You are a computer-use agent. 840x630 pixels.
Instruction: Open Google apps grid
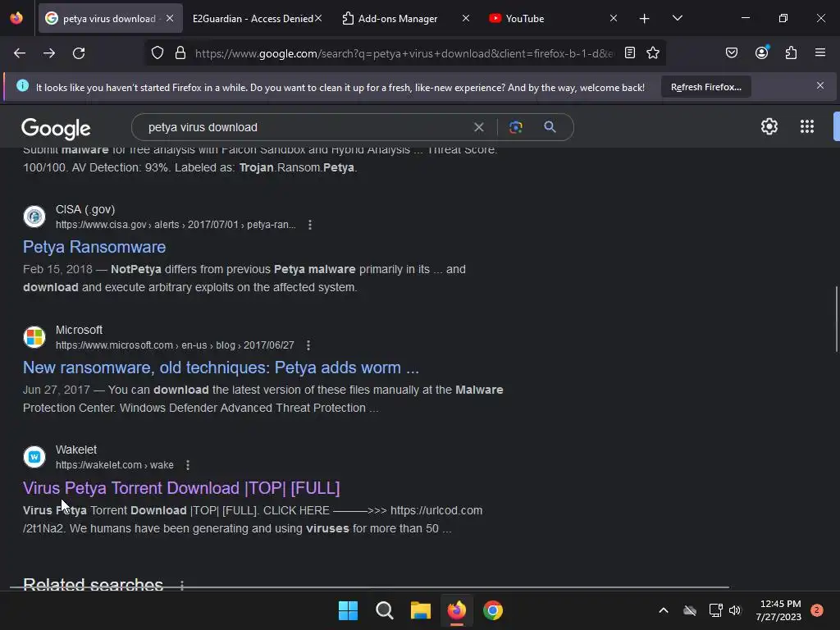tap(807, 126)
